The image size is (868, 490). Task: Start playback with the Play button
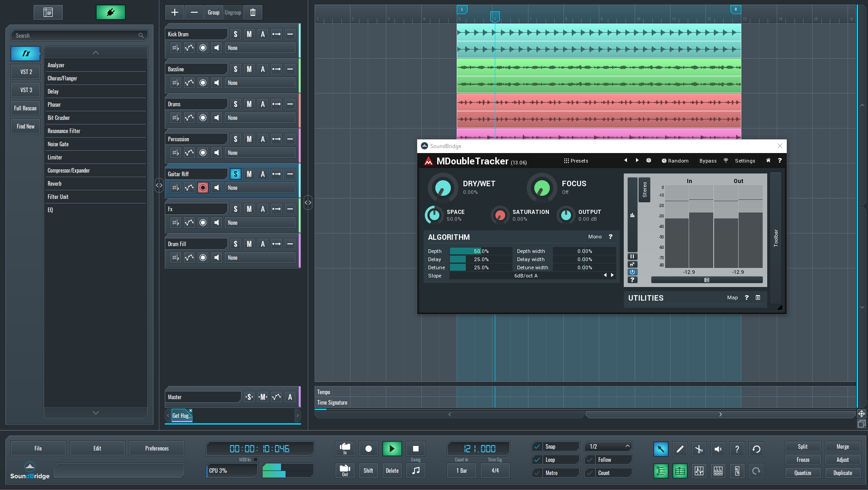(x=392, y=449)
